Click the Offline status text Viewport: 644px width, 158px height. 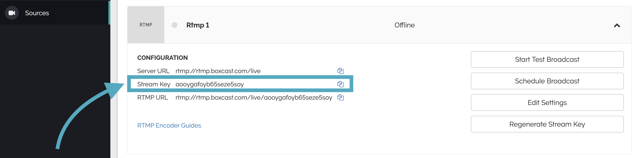coord(404,25)
